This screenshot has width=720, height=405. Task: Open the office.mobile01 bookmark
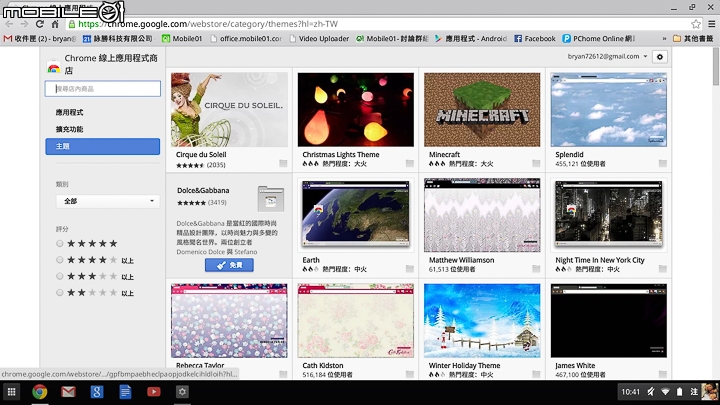tap(246, 39)
